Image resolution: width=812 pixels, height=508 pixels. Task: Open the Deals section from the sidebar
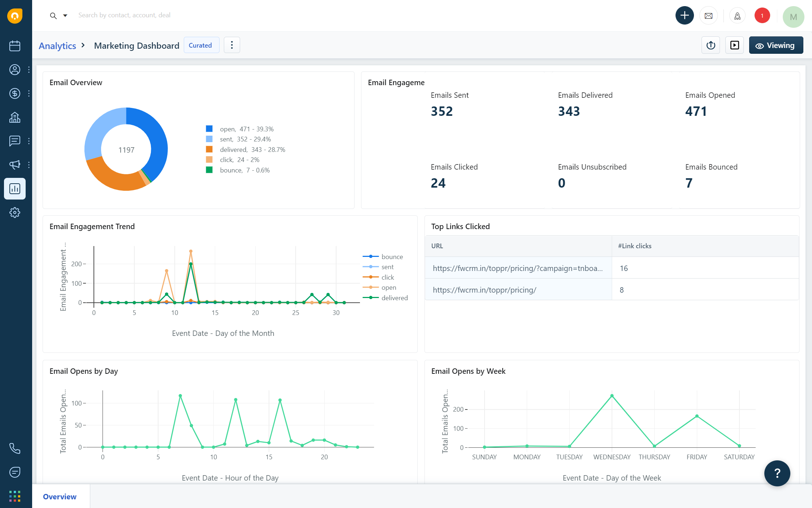14,93
